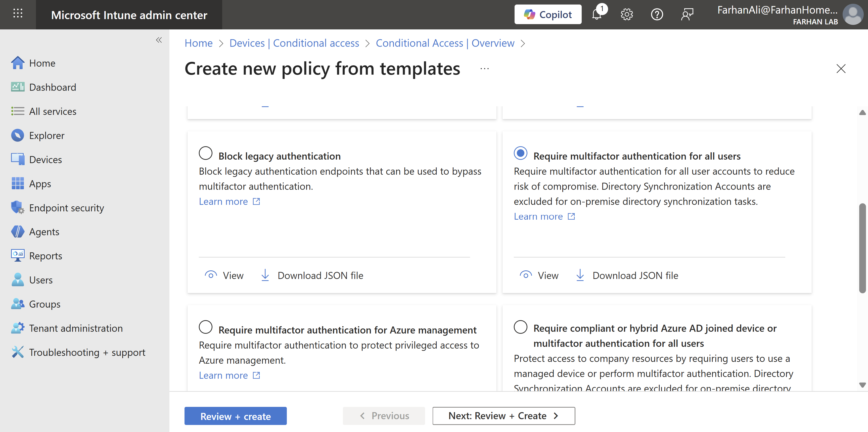The height and width of the screenshot is (432, 868).
Task: Open Devices in the left menu
Action: click(45, 159)
